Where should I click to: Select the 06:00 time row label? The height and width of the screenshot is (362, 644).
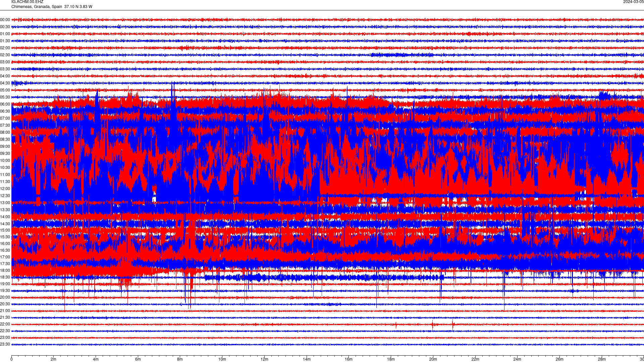click(x=5, y=104)
